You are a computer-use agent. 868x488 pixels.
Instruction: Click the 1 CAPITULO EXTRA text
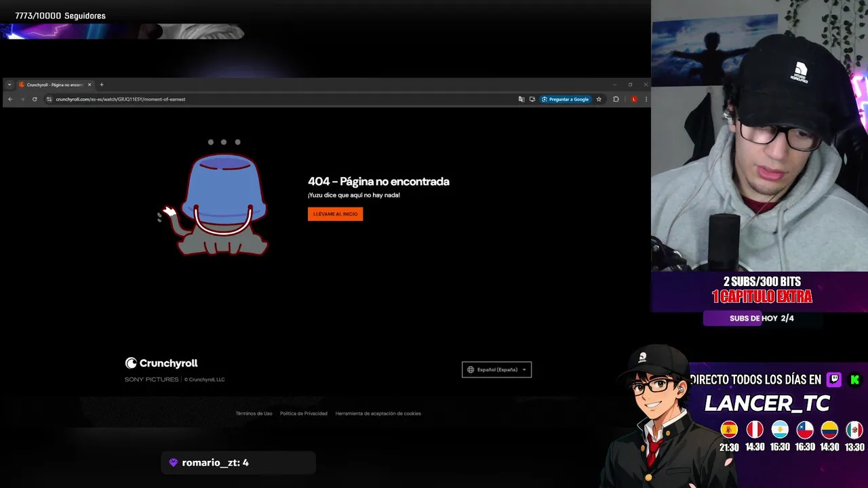click(x=762, y=297)
